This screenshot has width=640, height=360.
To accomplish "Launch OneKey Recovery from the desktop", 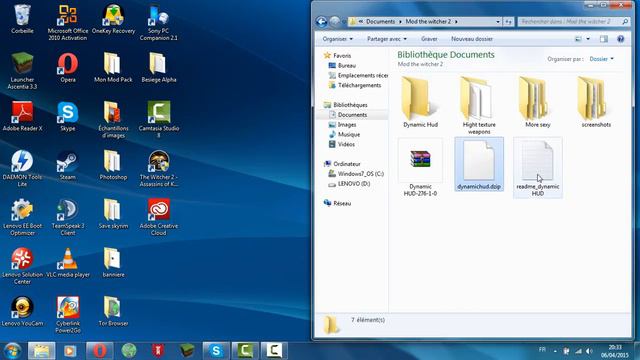I will click(113, 19).
